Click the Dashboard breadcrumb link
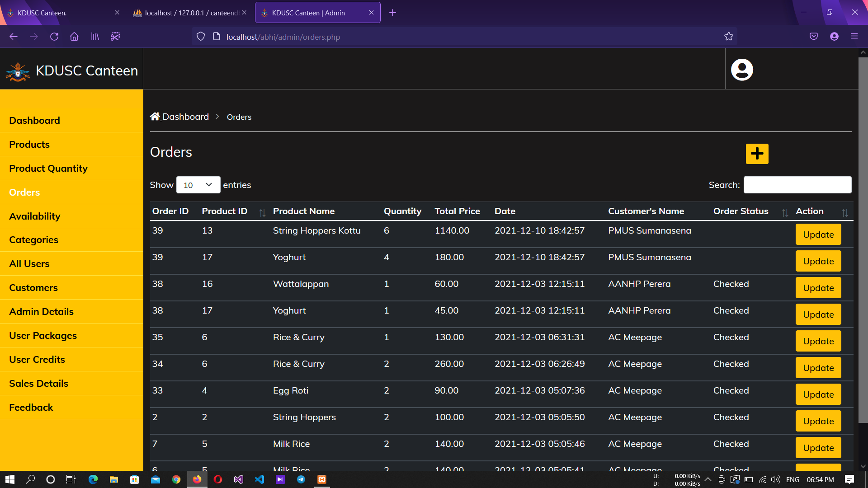The height and width of the screenshot is (488, 868). [x=185, y=117]
